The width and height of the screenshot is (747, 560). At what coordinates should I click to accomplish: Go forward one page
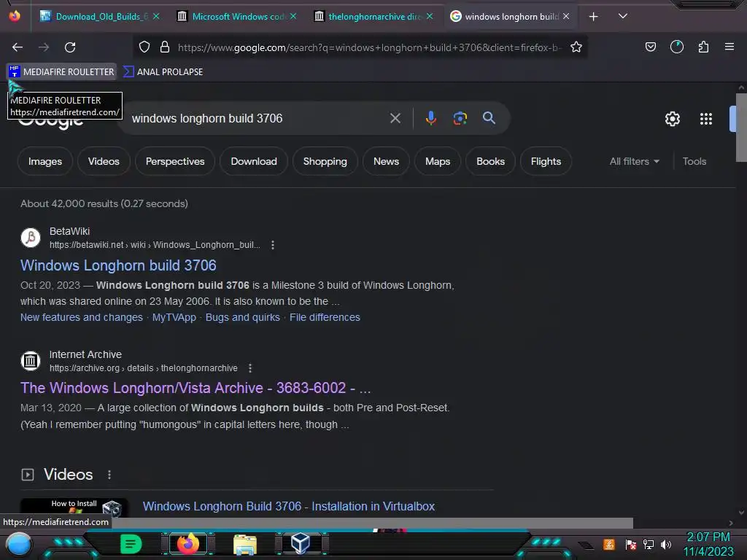pyautogui.click(x=44, y=47)
